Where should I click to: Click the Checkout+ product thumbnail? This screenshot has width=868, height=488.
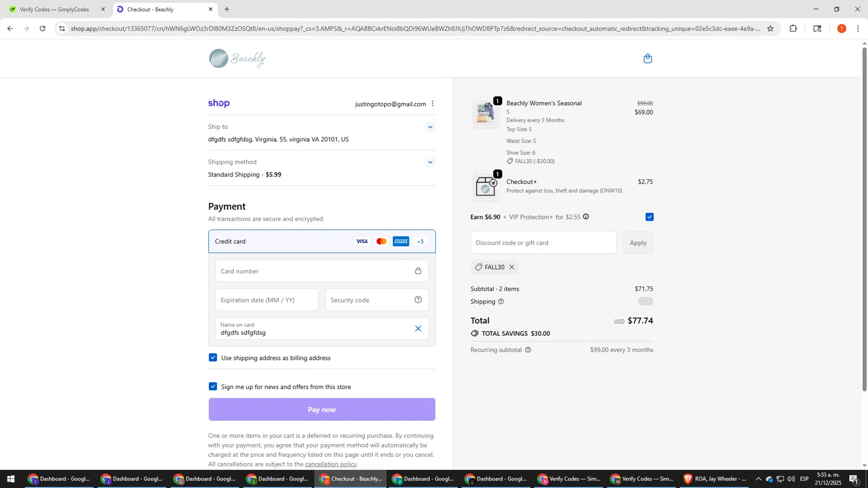click(x=485, y=186)
